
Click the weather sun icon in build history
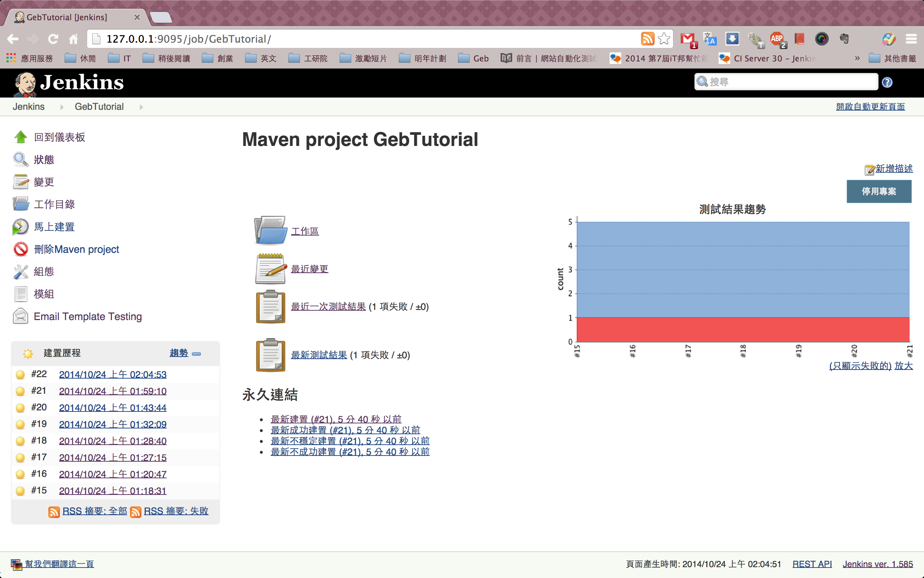click(28, 353)
